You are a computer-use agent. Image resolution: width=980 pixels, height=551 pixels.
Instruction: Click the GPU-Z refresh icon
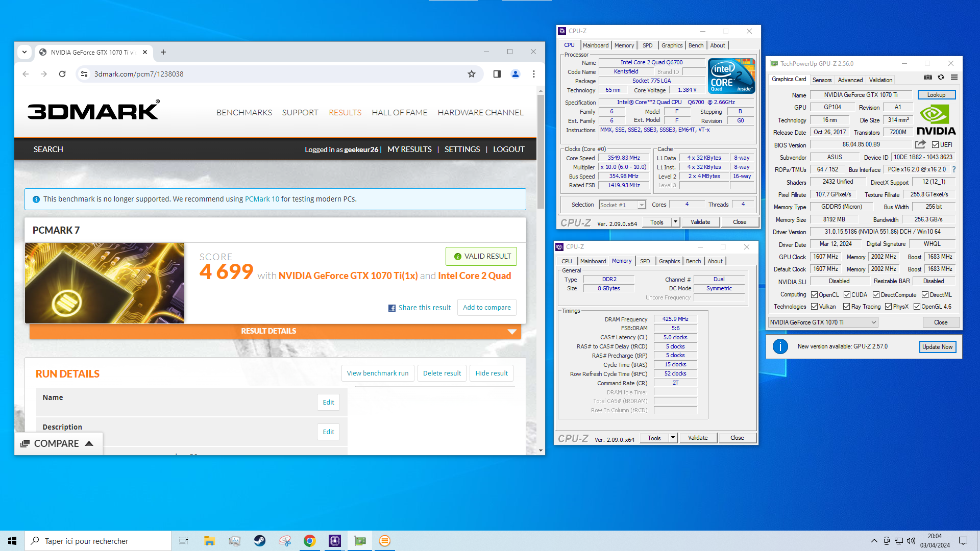click(941, 78)
